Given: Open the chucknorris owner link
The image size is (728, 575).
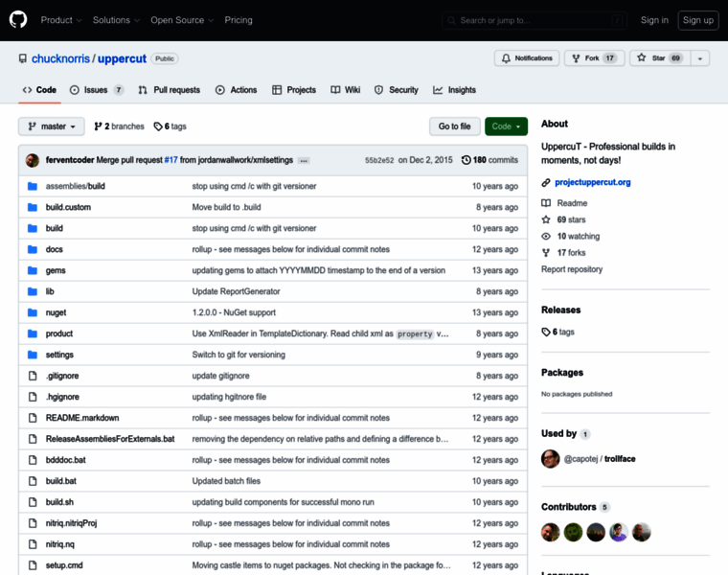Looking at the screenshot, I should point(60,58).
